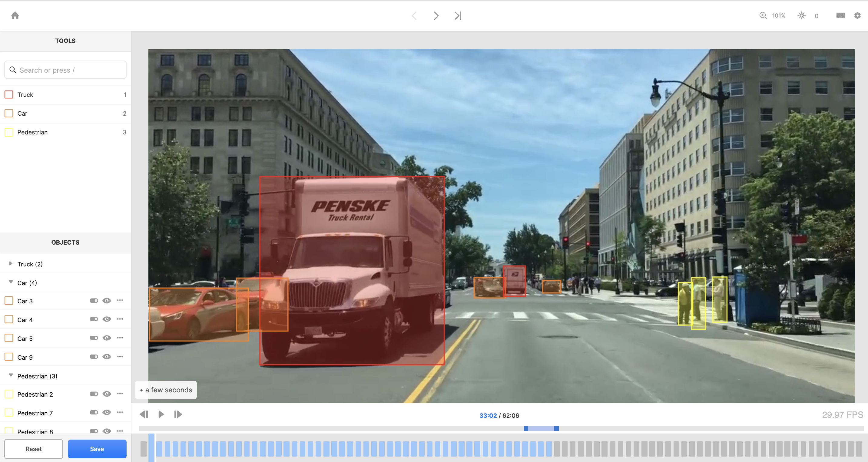This screenshot has height=462, width=868.
Task: Play the video
Action: click(161, 414)
